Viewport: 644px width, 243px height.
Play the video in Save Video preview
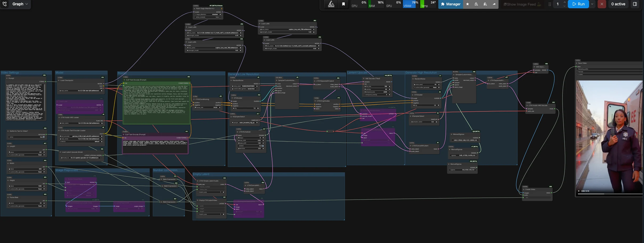pyautogui.click(x=579, y=191)
